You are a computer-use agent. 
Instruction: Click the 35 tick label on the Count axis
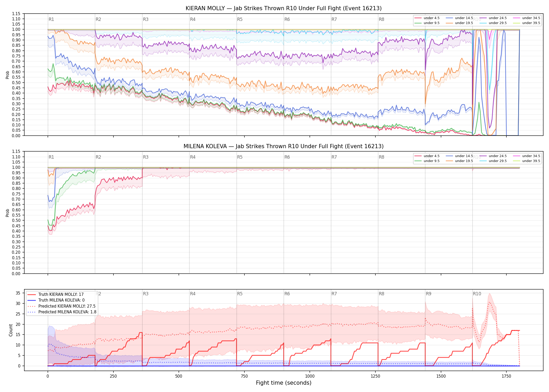(18, 293)
